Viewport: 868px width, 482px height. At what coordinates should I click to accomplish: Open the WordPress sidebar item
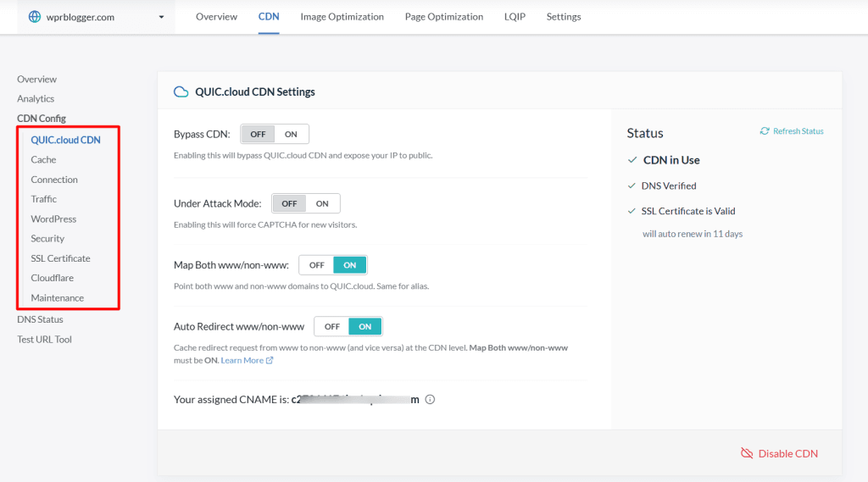(x=53, y=219)
